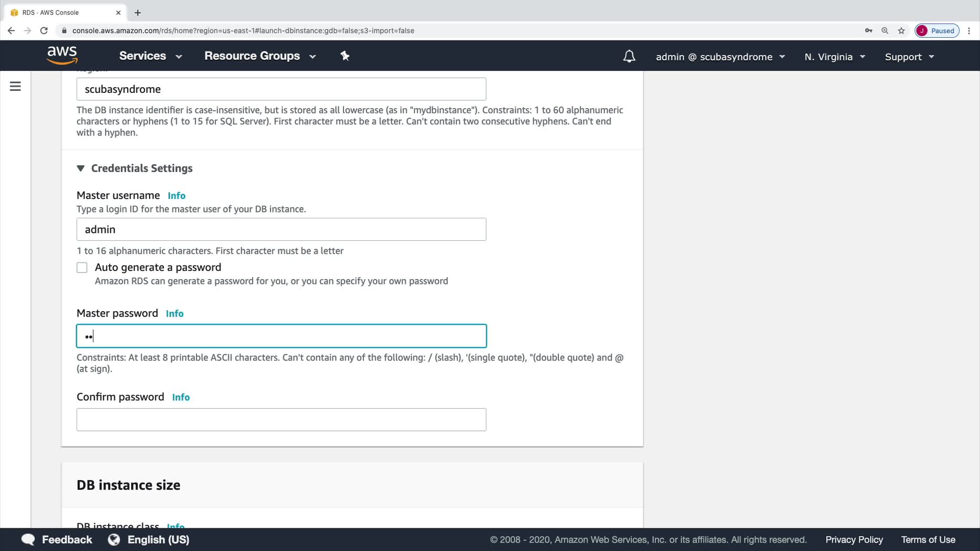980x551 pixels.
Task: Expand the Resource Groups dropdown
Action: (x=260, y=56)
